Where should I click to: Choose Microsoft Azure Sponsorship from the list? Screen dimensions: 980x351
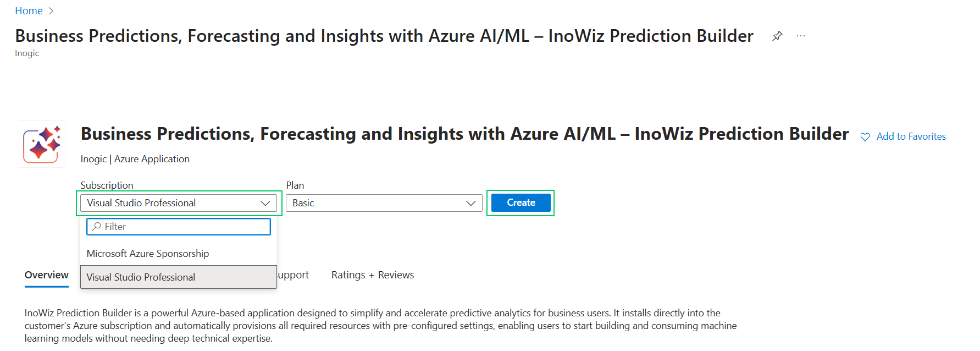pos(148,254)
